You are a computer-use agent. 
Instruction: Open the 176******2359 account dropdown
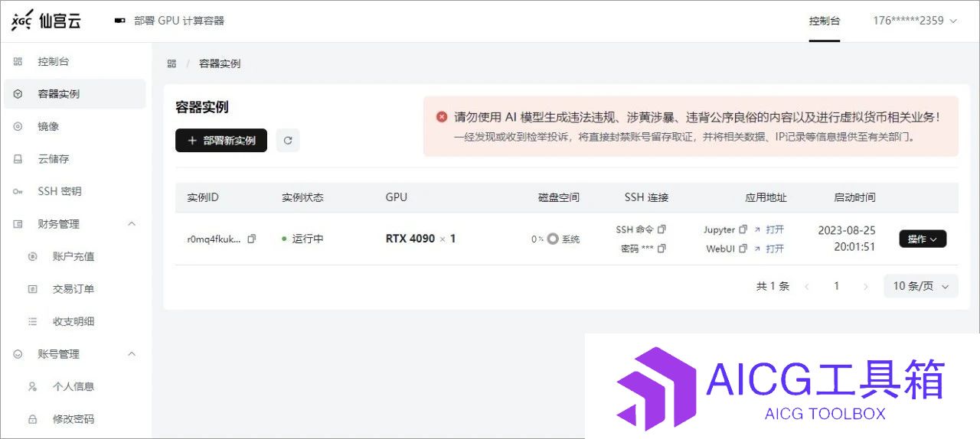click(x=915, y=21)
